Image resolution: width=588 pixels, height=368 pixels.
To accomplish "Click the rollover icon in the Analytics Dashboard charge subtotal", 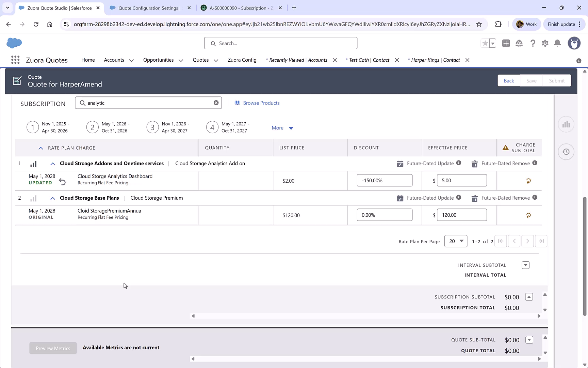I will (x=528, y=181).
